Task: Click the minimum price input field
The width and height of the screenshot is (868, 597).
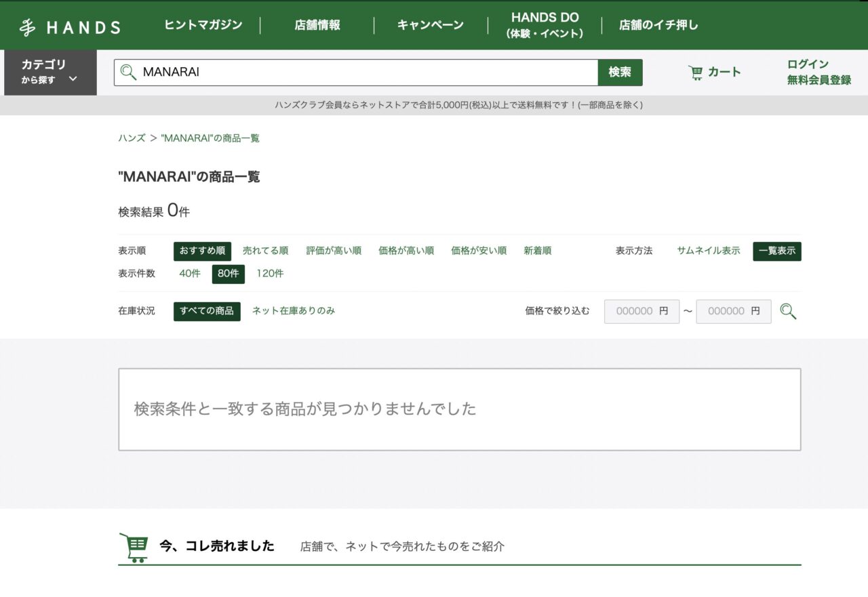Action: (642, 312)
